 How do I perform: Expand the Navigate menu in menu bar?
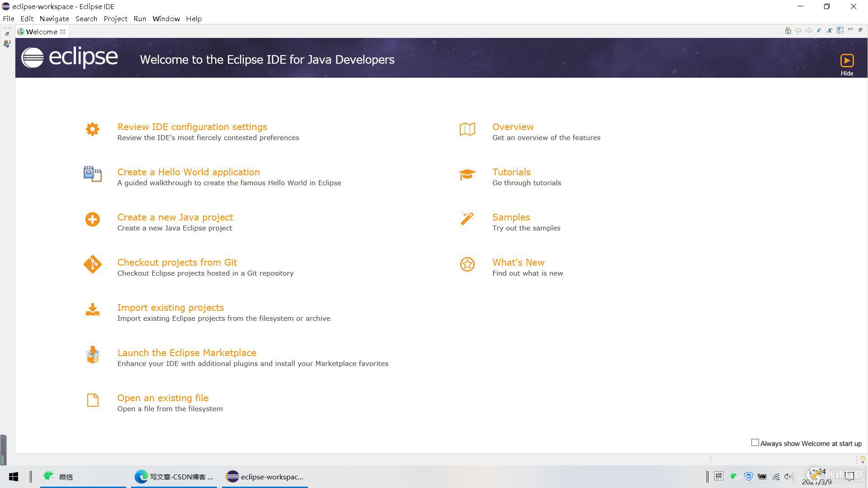click(55, 19)
